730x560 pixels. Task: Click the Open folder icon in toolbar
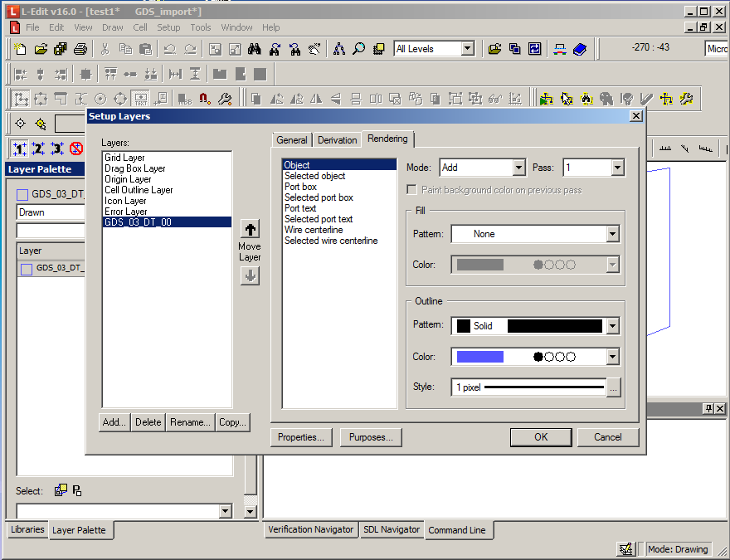[40, 49]
